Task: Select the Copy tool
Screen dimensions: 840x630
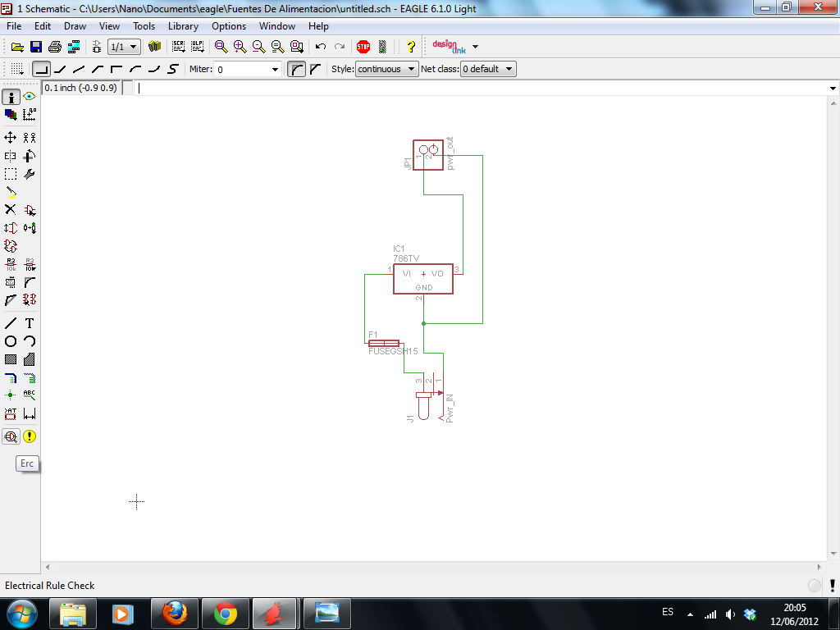Action: point(30,138)
